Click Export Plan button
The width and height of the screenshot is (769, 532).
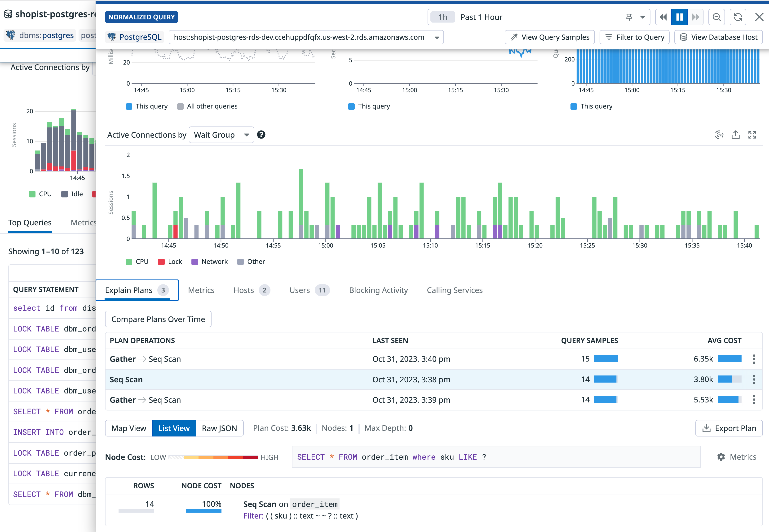729,428
